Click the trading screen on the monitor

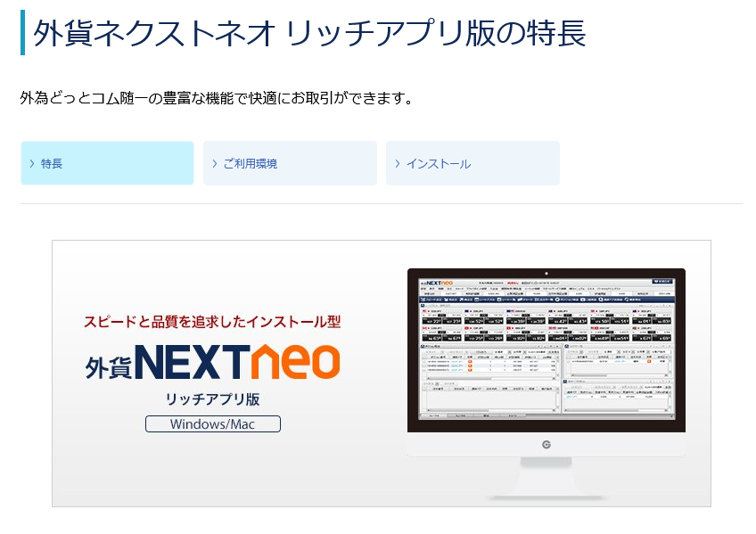(x=546, y=349)
